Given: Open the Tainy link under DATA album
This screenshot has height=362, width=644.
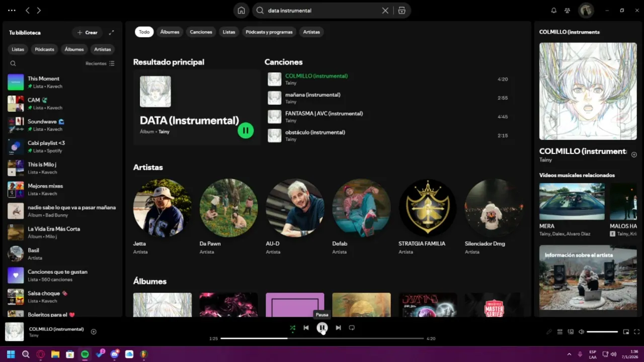Looking at the screenshot, I should [x=164, y=132].
